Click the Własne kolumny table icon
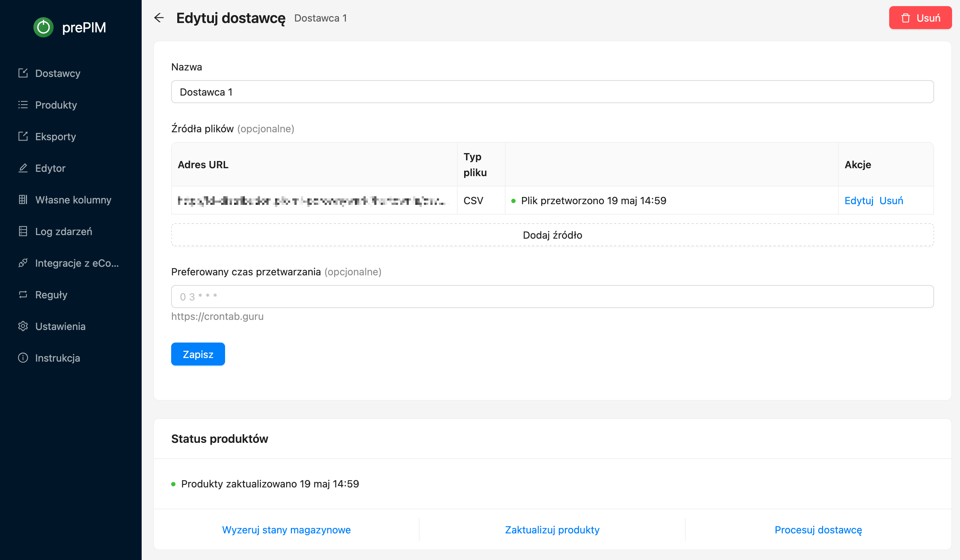 click(23, 199)
